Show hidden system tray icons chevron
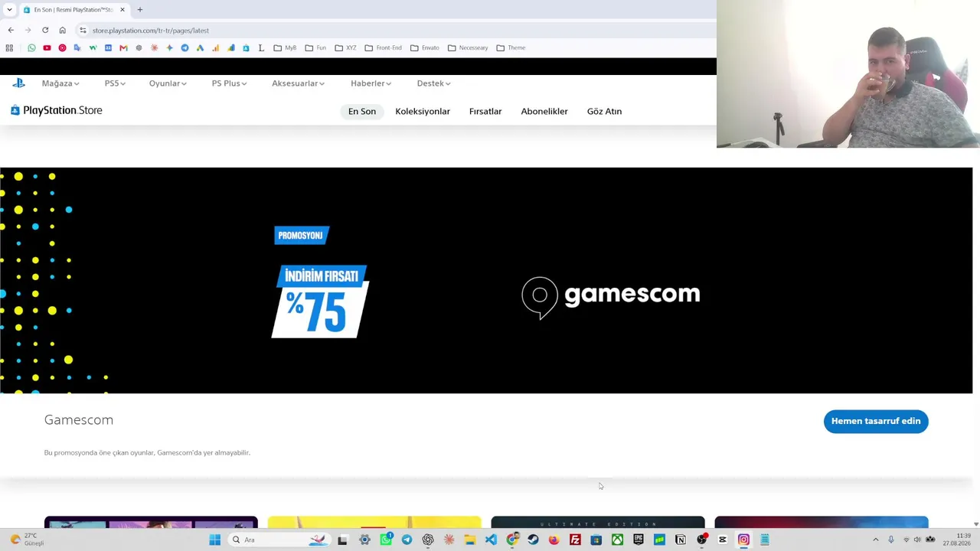 [876, 540]
